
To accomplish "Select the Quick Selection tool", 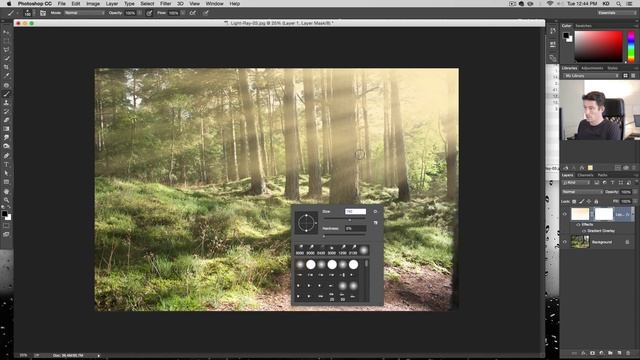I will 6,58.
